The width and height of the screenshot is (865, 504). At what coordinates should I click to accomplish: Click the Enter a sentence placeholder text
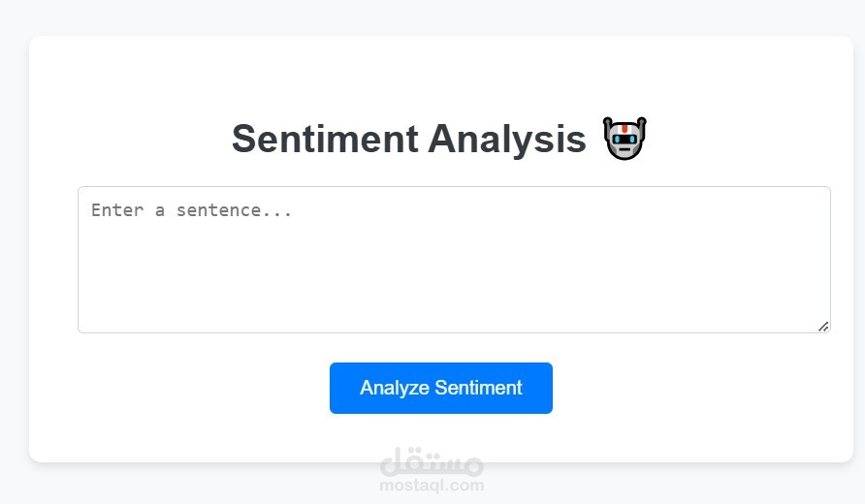point(191,210)
